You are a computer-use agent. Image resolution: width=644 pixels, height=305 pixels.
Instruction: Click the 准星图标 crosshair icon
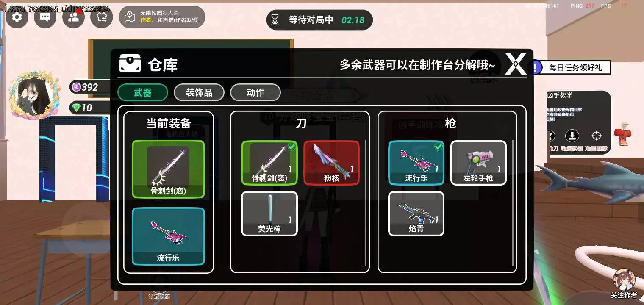[597, 136]
